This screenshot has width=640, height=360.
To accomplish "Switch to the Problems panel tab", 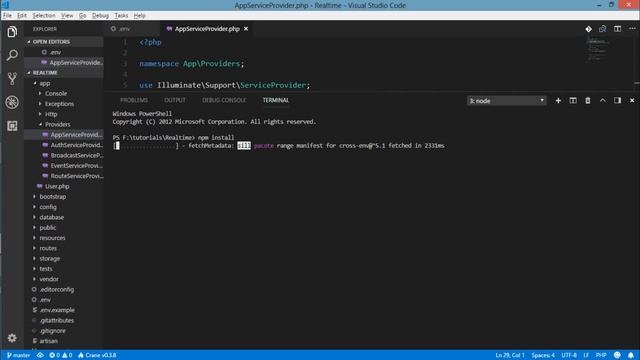I will pos(134,100).
